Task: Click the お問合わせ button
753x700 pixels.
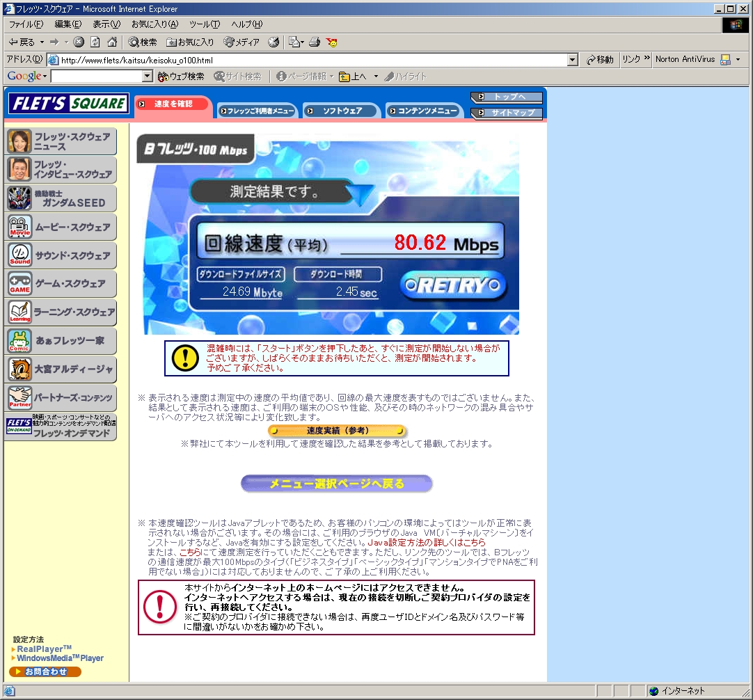Action: click(x=45, y=671)
